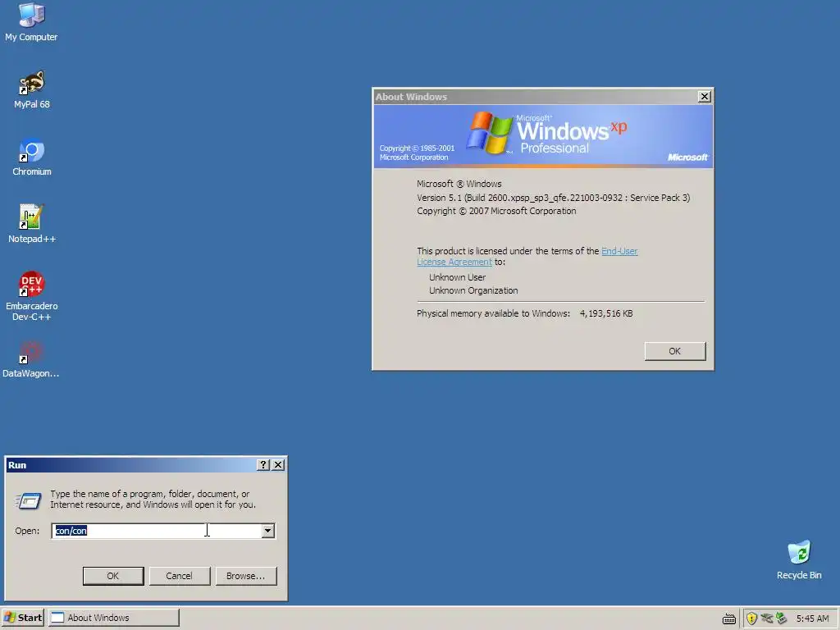
Task: Open the yellow security shield tray icon
Action: coord(751,619)
